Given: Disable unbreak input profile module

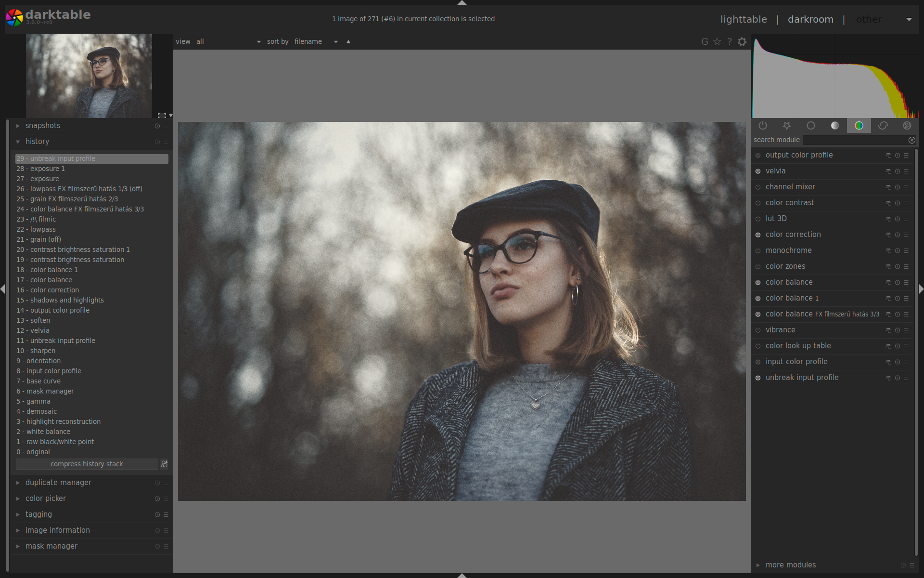Looking at the screenshot, I should [758, 378].
